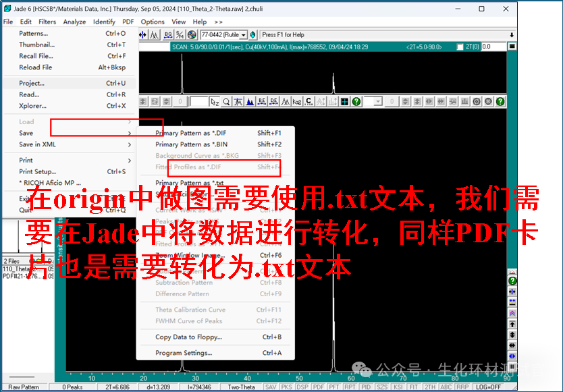Click the pan/shift pattern icon in top toolbar

143,35
